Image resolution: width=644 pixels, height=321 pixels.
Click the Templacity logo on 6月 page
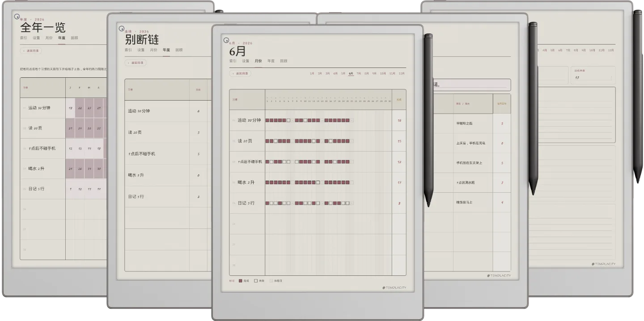tap(394, 287)
